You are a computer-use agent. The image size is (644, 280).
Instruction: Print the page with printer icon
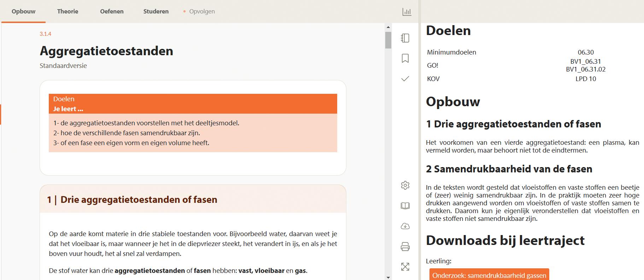(405, 246)
